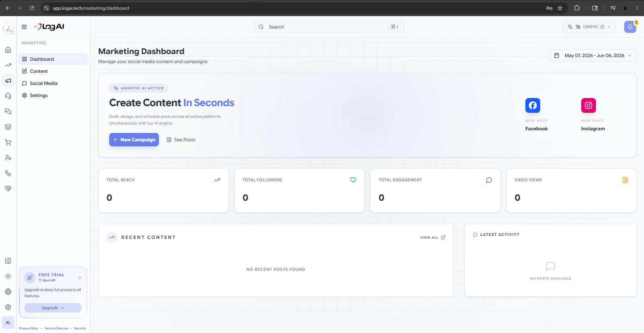Toggle the sun light theme icon
This screenshot has height=333, width=644.
pyautogui.click(x=8, y=276)
